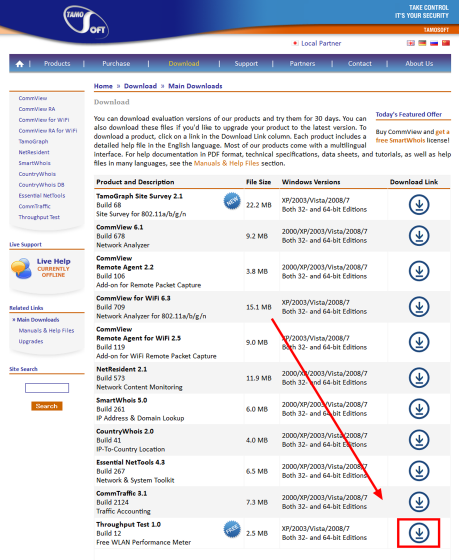Open CommTraffic sidebar link
The width and height of the screenshot is (459, 560).
point(35,206)
